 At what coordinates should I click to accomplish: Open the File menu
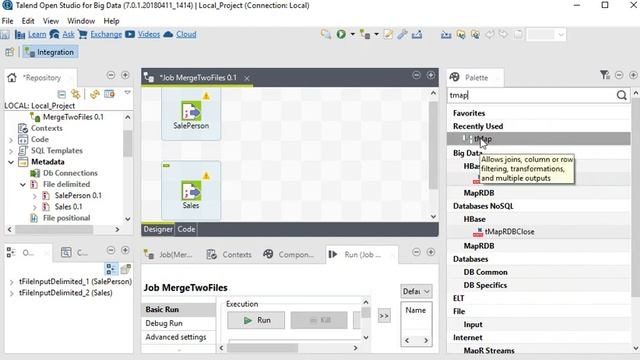[7, 21]
